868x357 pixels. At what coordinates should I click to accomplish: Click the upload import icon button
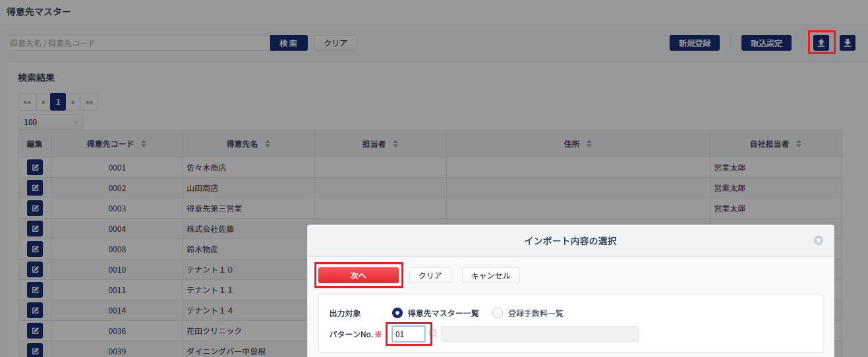pos(821,43)
